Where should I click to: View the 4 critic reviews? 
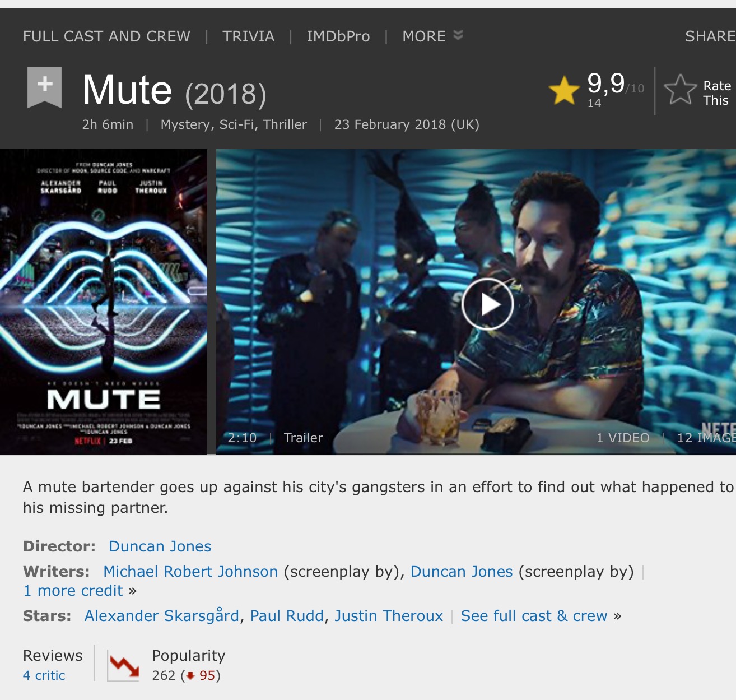(x=44, y=675)
